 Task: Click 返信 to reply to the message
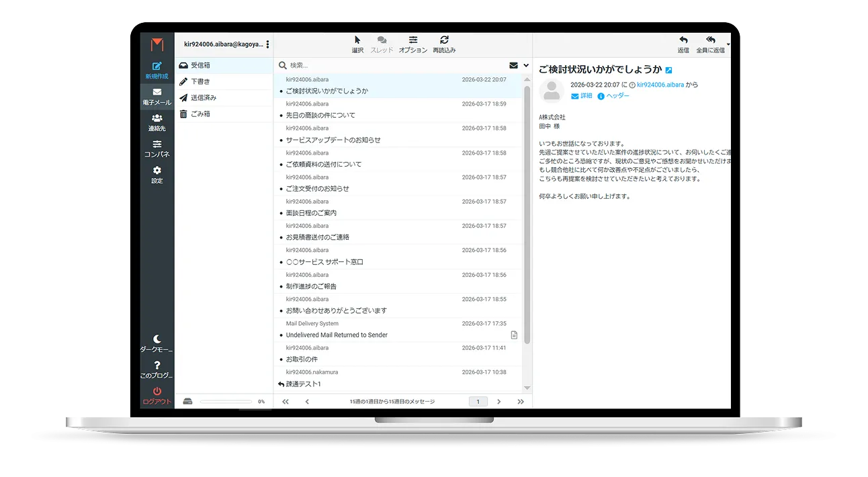click(x=683, y=44)
